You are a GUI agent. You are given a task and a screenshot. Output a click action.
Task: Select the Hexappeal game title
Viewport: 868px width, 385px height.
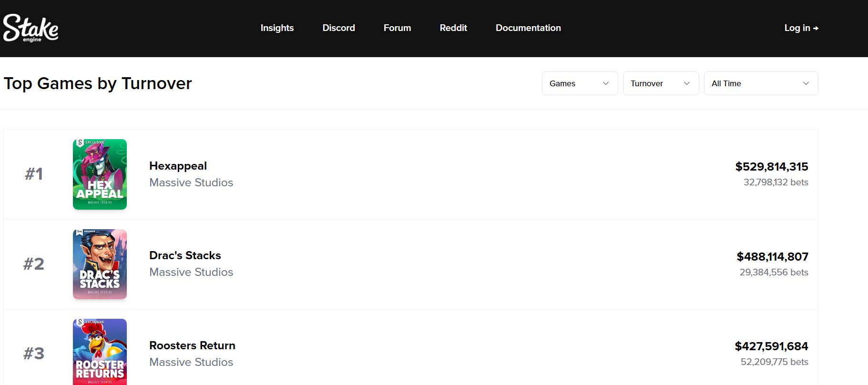tap(178, 166)
